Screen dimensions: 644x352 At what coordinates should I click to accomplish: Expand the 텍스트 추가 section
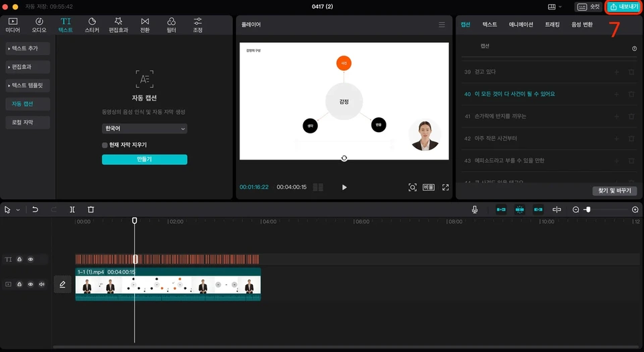click(x=28, y=48)
